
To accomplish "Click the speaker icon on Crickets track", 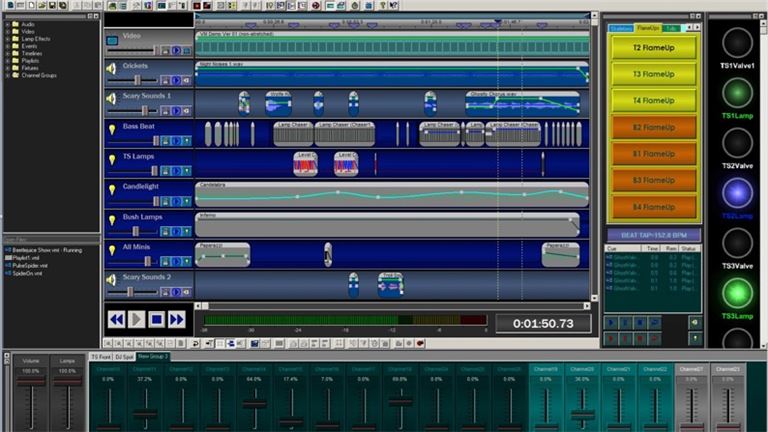I will 112,69.
